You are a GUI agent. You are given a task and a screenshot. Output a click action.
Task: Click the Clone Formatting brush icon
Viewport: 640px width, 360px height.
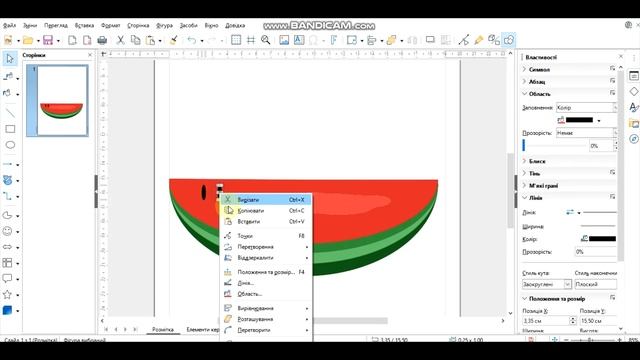coord(173,40)
